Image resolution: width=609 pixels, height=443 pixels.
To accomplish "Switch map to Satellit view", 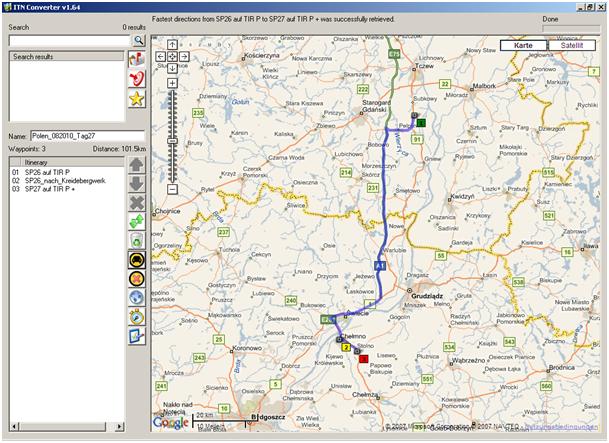I will pos(572,45).
